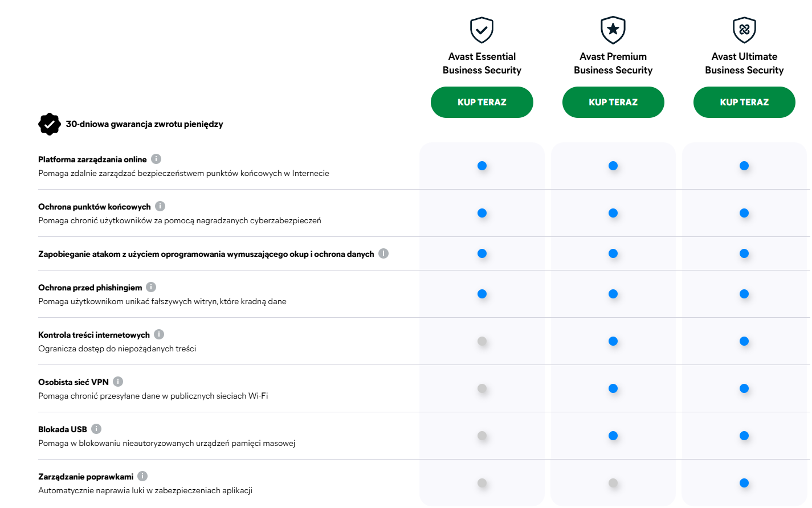Viewport: 812px width, 508px height.
Task: Click info icon after ransomware protection row title
Action: [x=383, y=253]
